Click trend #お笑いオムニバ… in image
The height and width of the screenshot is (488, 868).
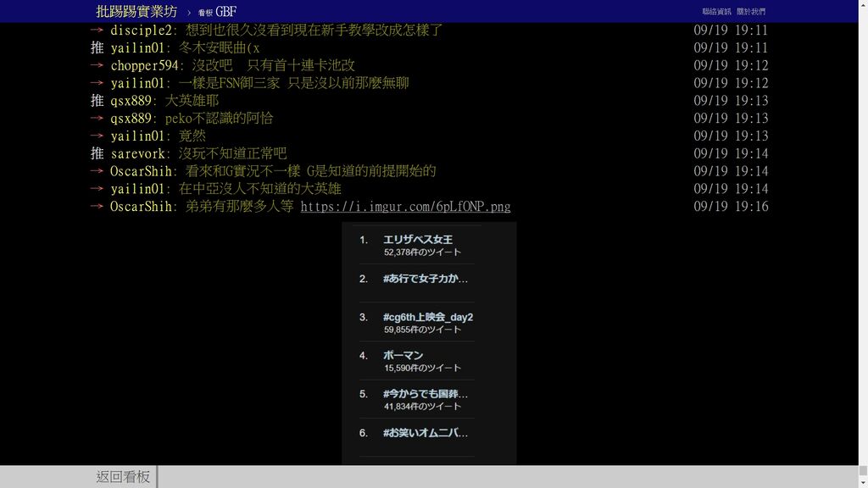coord(426,433)
